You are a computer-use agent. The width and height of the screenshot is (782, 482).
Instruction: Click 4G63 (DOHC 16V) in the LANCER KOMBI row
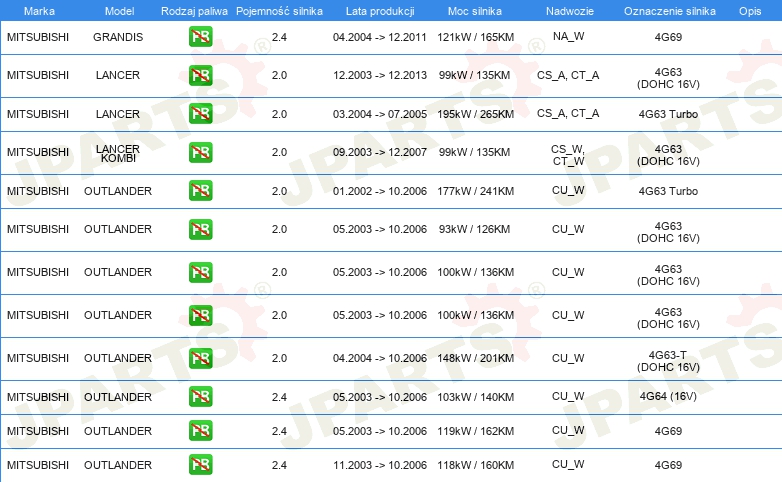(668, 155)
